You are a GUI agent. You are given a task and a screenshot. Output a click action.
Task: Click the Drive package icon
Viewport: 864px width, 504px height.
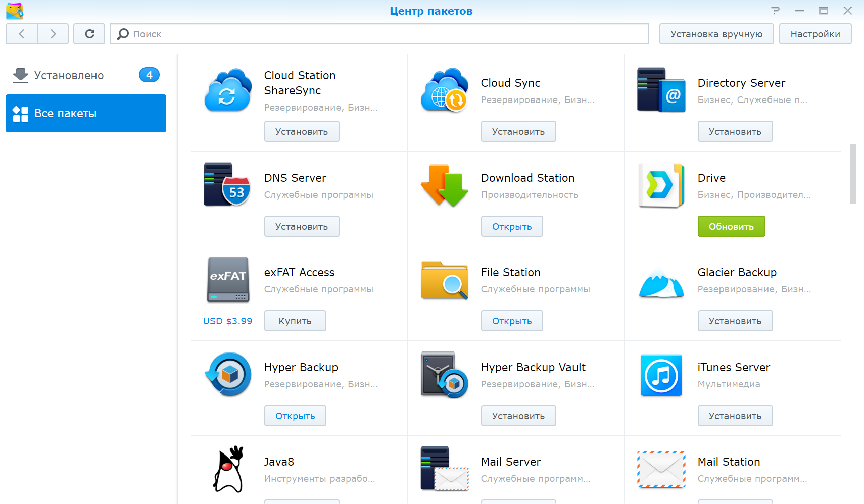pos(661,185)
